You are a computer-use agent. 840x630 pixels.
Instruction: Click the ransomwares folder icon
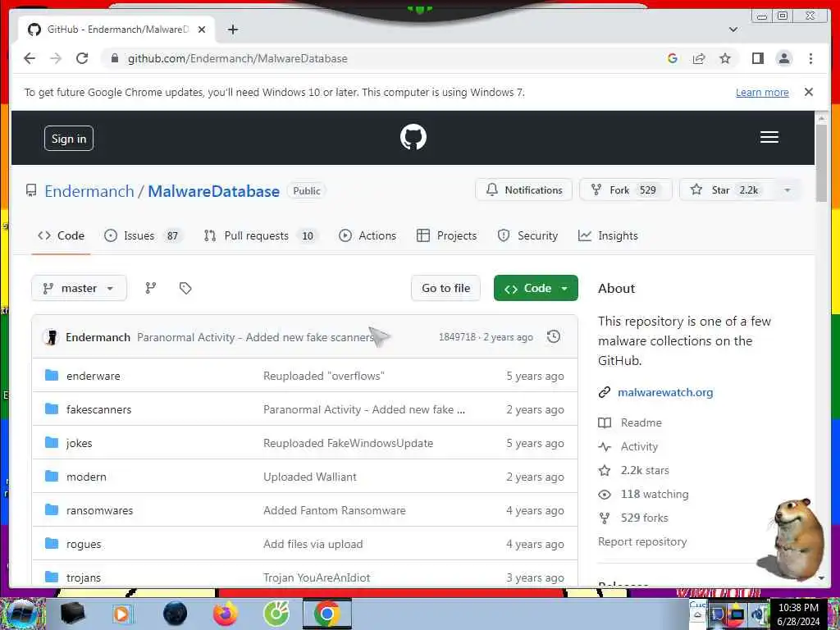click(x=52, y=509)
